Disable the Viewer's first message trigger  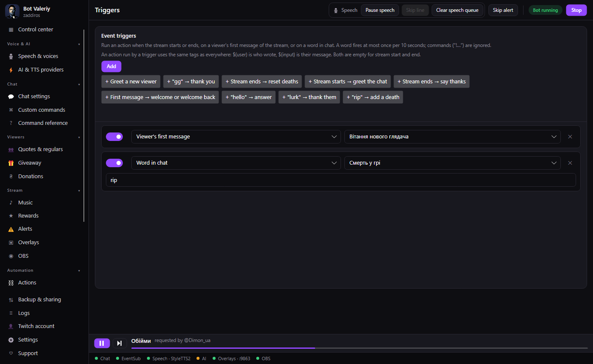coord(114,137)
